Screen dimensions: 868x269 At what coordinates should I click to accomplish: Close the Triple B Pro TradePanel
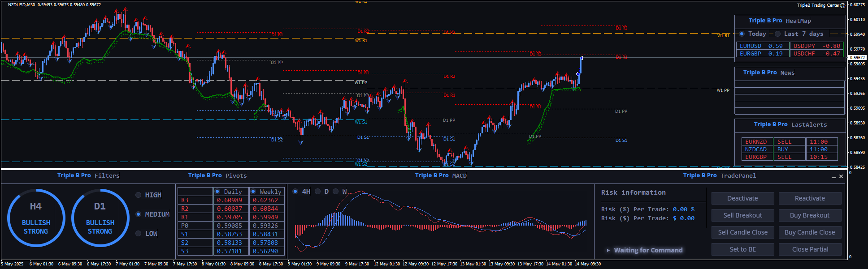click(x=841, y=176)
